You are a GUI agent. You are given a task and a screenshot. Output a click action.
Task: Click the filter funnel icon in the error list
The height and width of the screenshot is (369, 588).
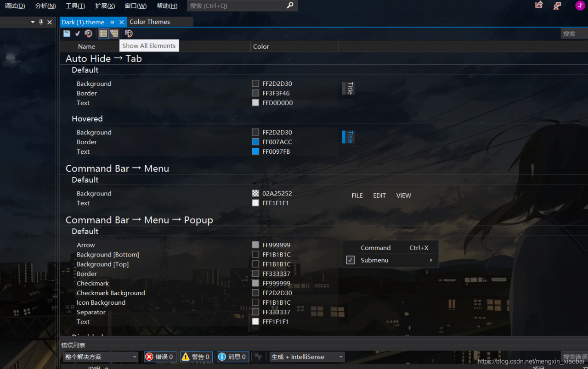[258, 357]
